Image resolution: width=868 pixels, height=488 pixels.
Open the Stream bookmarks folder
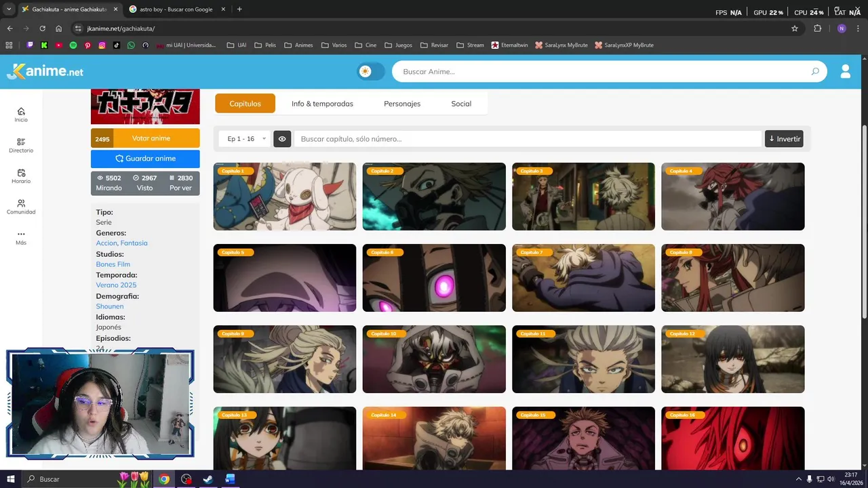470,45
